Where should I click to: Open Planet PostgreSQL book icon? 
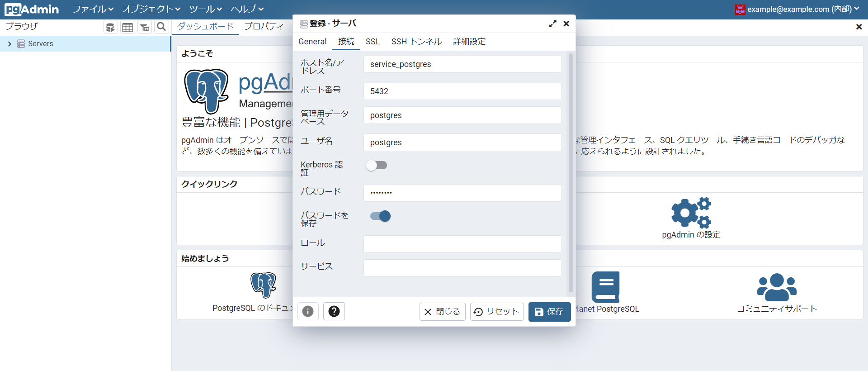click(x=605, y=287)
